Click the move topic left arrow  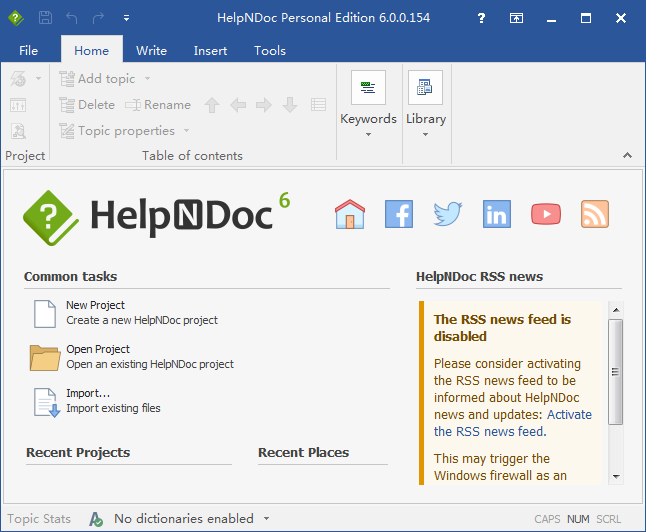238,105
